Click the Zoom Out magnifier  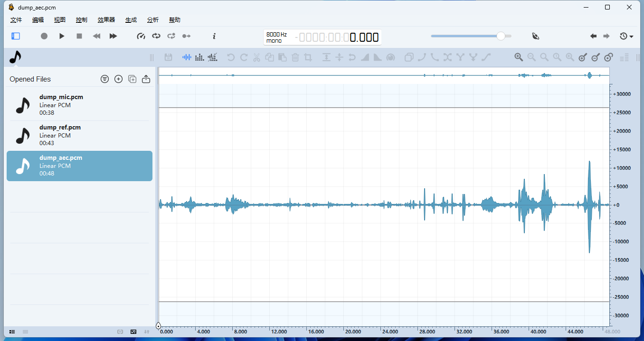531,57
